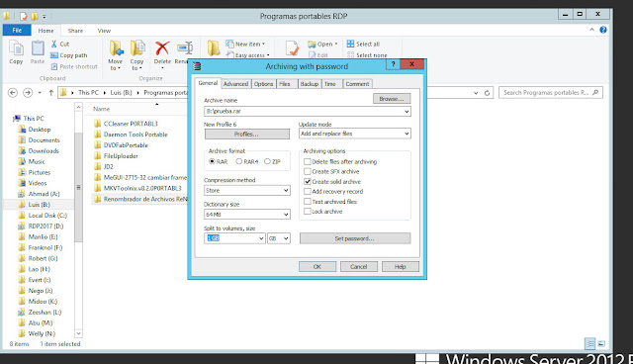
Task: Switch to details view icon in status bar
Action: 589,344
